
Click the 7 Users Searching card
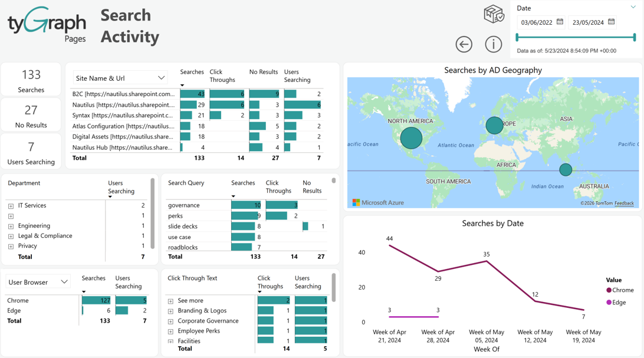coord(31,152)
